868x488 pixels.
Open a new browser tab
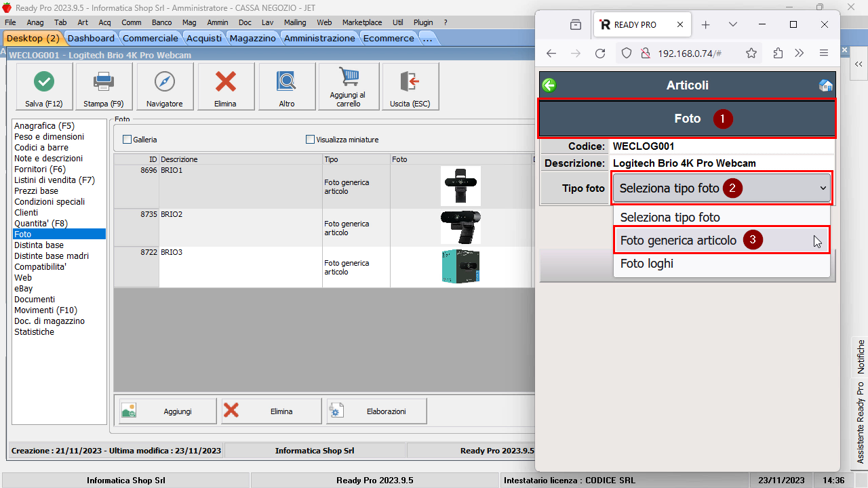705,24
